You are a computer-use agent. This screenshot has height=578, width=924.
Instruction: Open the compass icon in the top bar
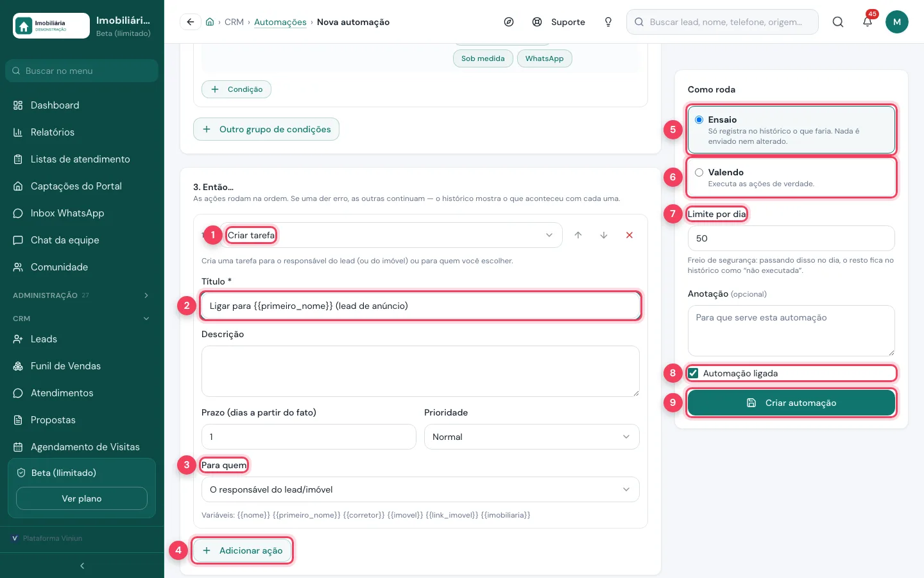(509, 22)
